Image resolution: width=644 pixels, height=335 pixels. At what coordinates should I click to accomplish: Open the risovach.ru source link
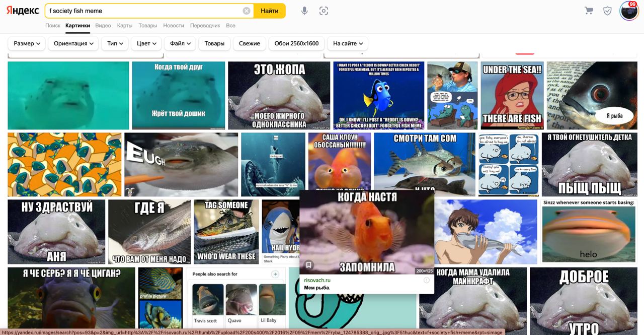point(317,280)
